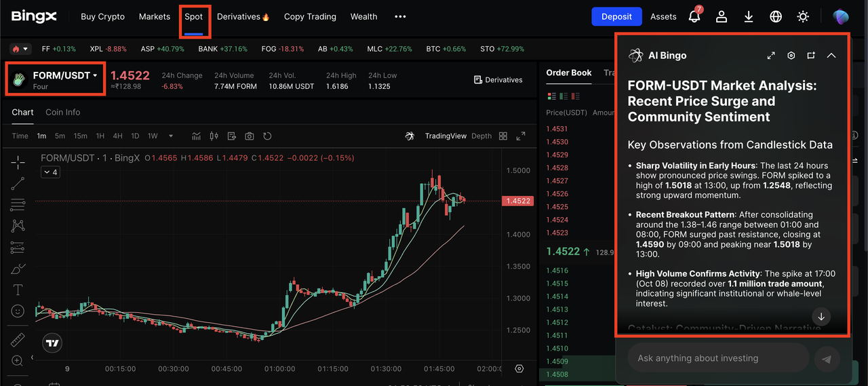Viewport: 868px width, 386px height.
Task: Select the 15m chart timeframe
Action: (80, 136)
